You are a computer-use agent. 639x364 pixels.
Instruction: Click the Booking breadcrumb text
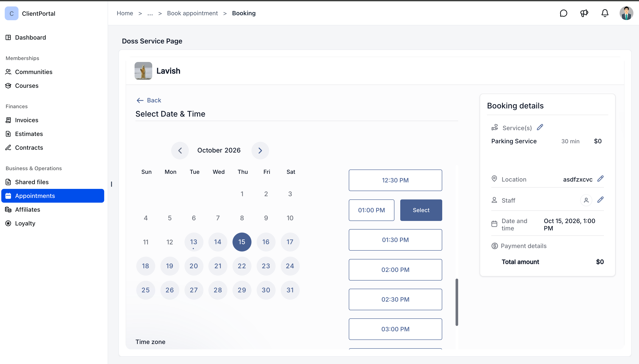pos(244,13)
